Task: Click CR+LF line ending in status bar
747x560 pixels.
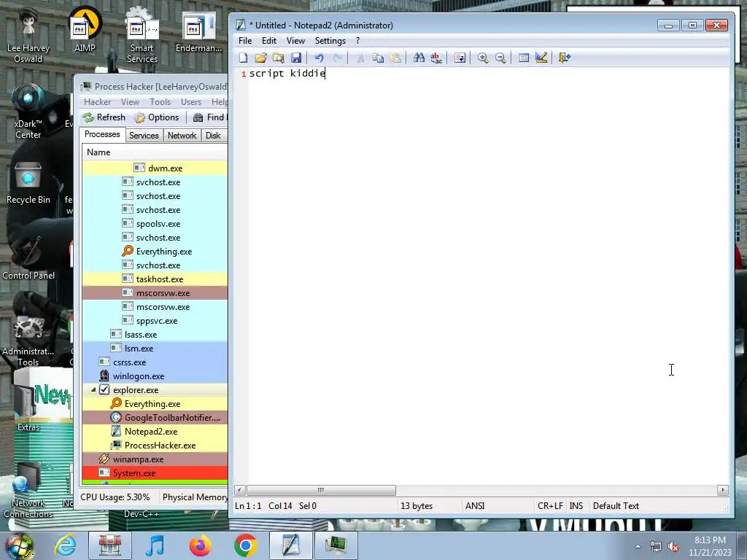Action: click(x=550, y=506)
